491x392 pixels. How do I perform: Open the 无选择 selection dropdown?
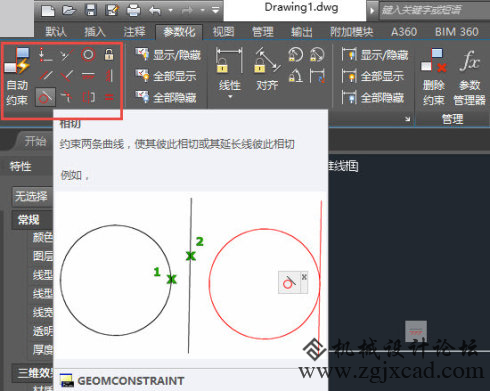coord(32,196)
